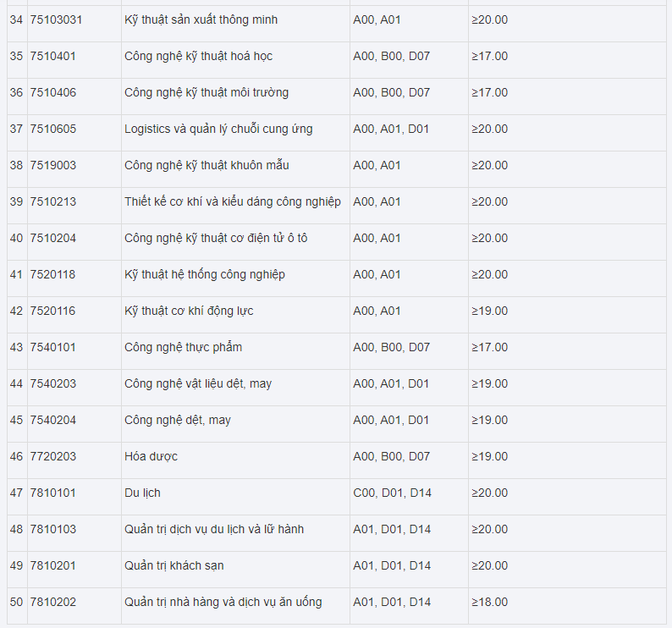
Task: Click 'Kỹ thuật hệ thống công nghiệp' text
Action: click(205, 274)
